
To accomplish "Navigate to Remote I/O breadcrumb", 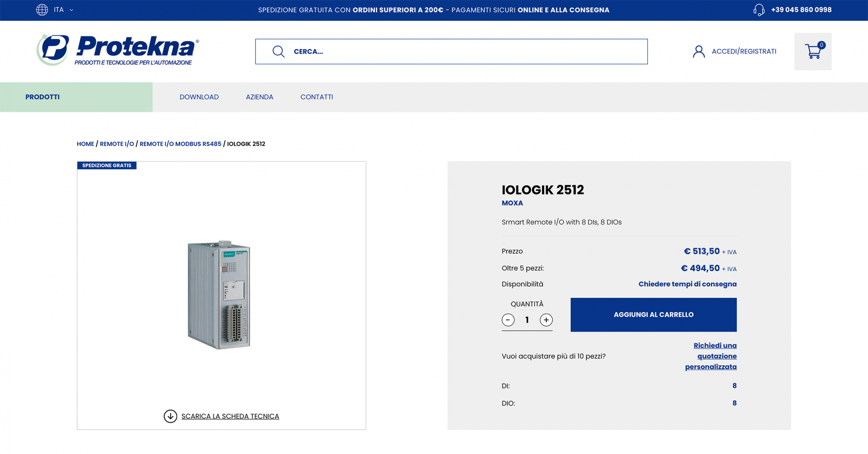I will (x=117, y=144).
